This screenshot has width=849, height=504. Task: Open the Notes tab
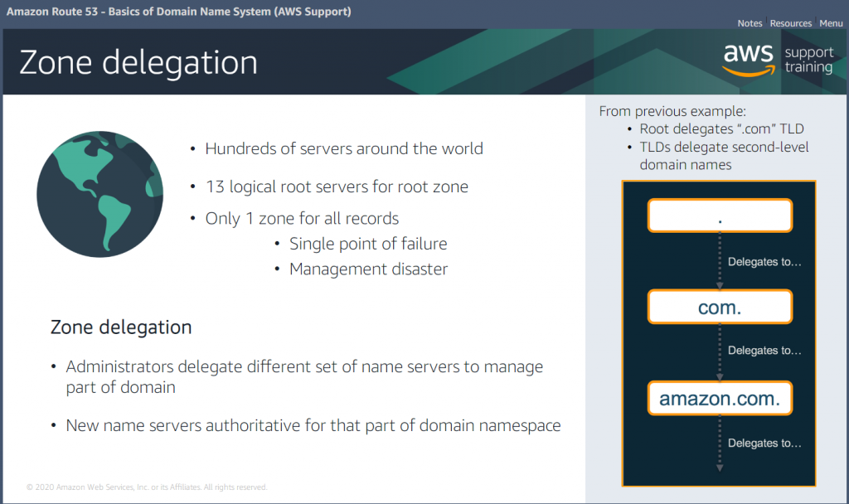750,23
